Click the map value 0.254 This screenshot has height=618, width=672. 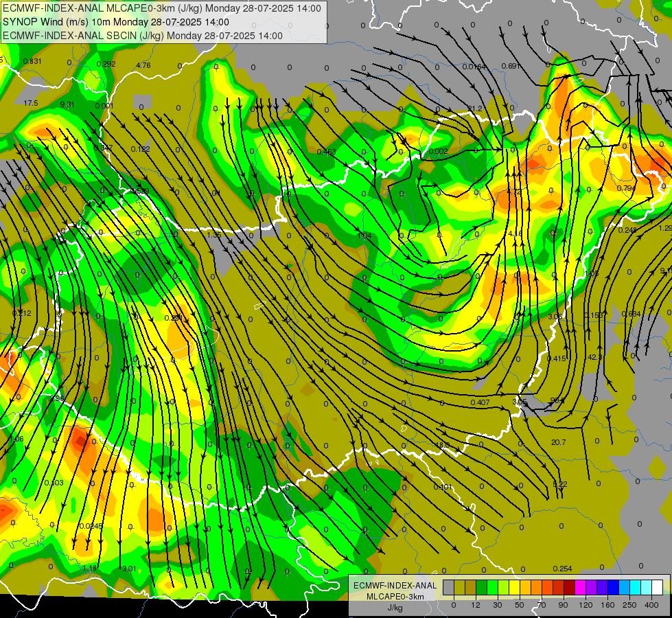562,569
